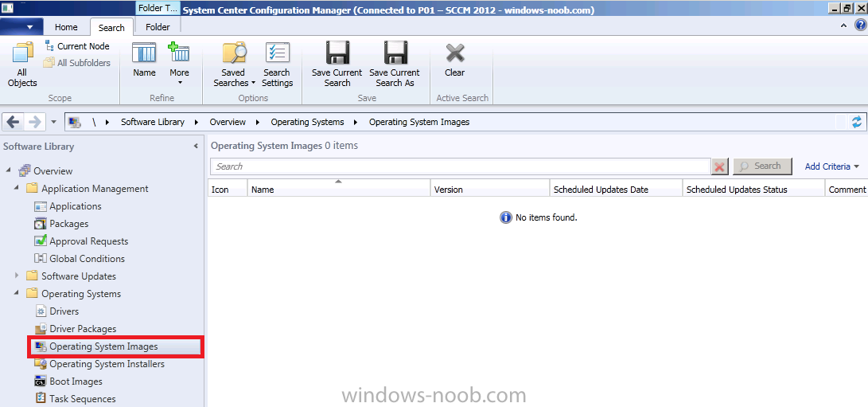Collapse the Overview tree node

[x=8, y=170]
